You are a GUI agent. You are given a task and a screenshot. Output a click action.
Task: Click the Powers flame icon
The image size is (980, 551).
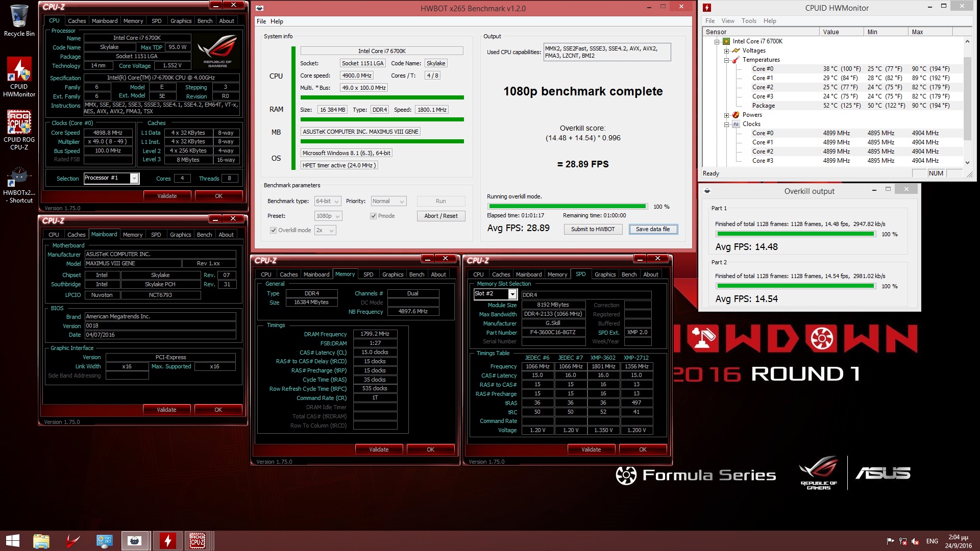tap(736, 115)
